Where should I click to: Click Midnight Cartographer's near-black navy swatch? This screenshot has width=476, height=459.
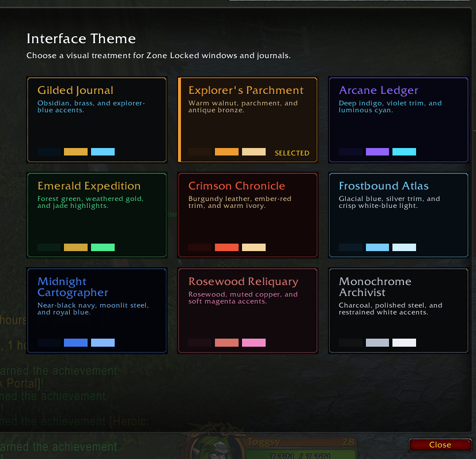pyautogui.click(x=49, y=343)
